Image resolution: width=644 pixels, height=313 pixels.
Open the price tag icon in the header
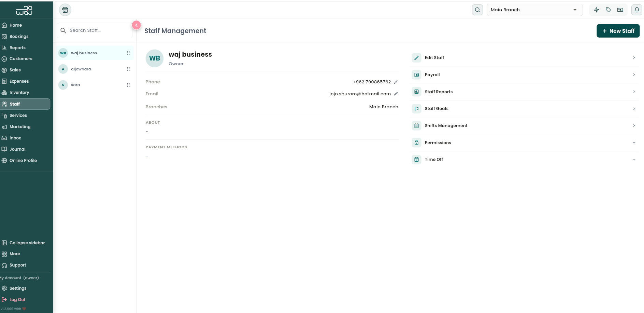pos(608,10)
